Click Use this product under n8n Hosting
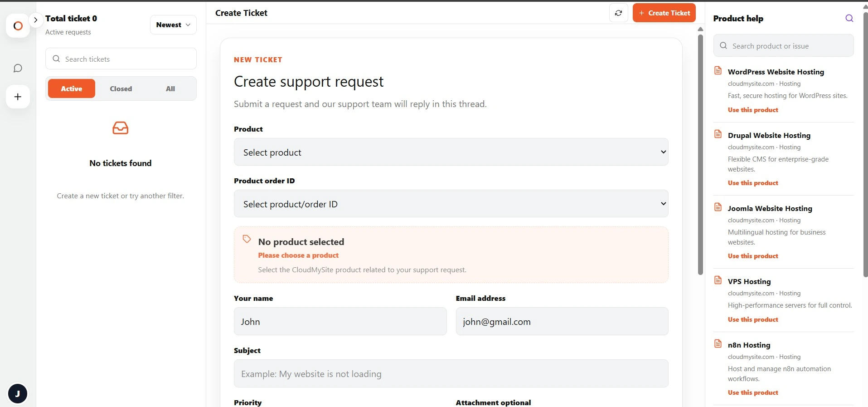The width and height of the screenshot is (868, 407). (x=753, y=392)
